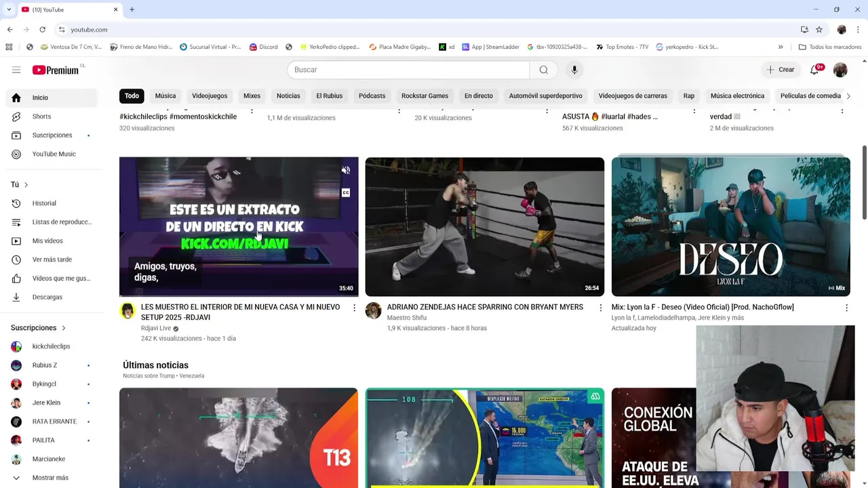This screenshot has height=488, width=868.
Task: Go back with browser back arrow
Action: [x=9, y=29]
